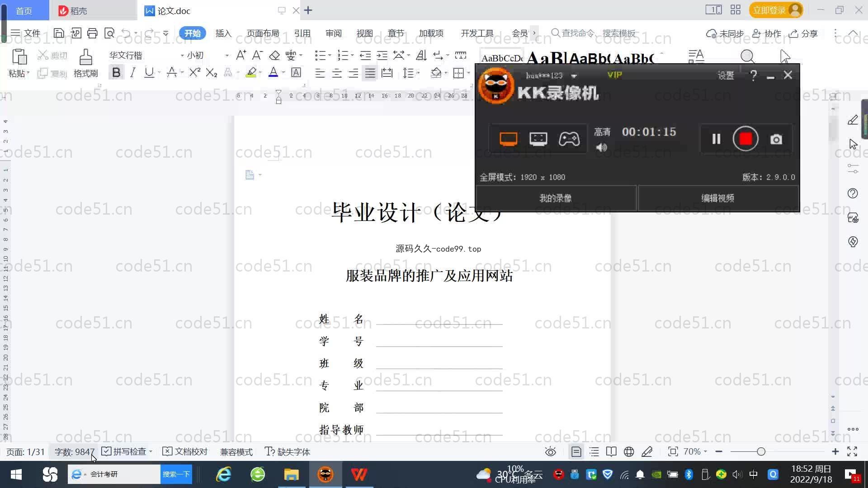868x488 pixels.
Task: Toggle underline formatting
Action: pos(149,73)
